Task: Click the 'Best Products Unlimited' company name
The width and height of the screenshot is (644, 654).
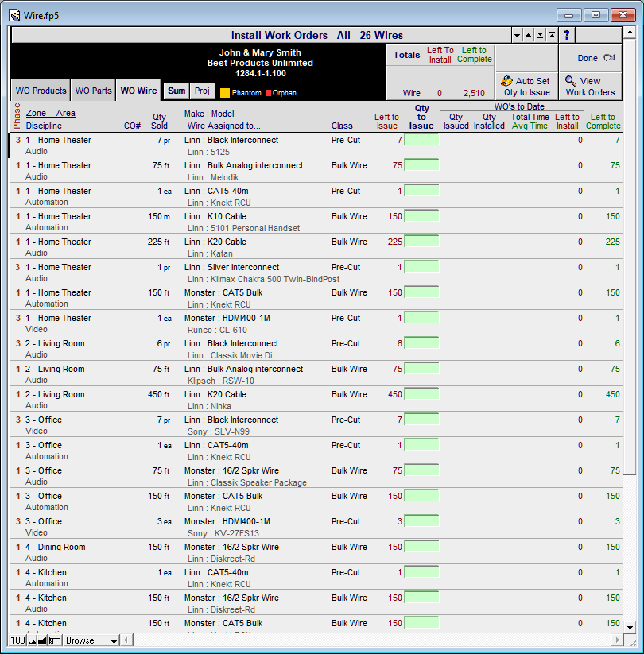Action: 261,63
